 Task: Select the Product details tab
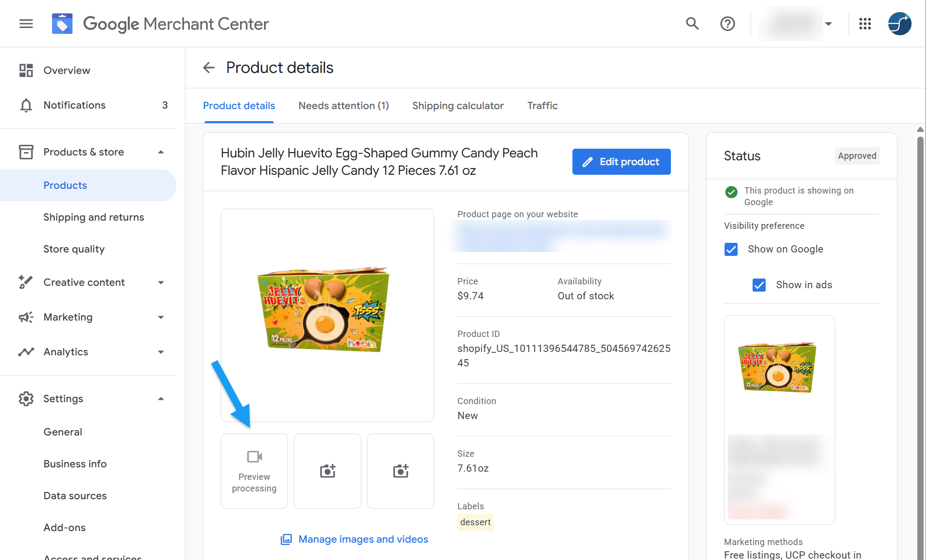[x=239, y=106]
